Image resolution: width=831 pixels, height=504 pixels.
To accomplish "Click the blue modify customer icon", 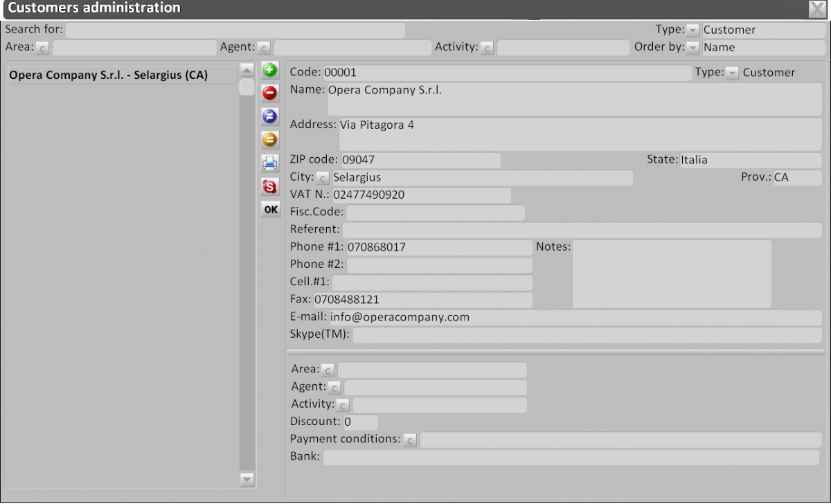I will (270, 116).
